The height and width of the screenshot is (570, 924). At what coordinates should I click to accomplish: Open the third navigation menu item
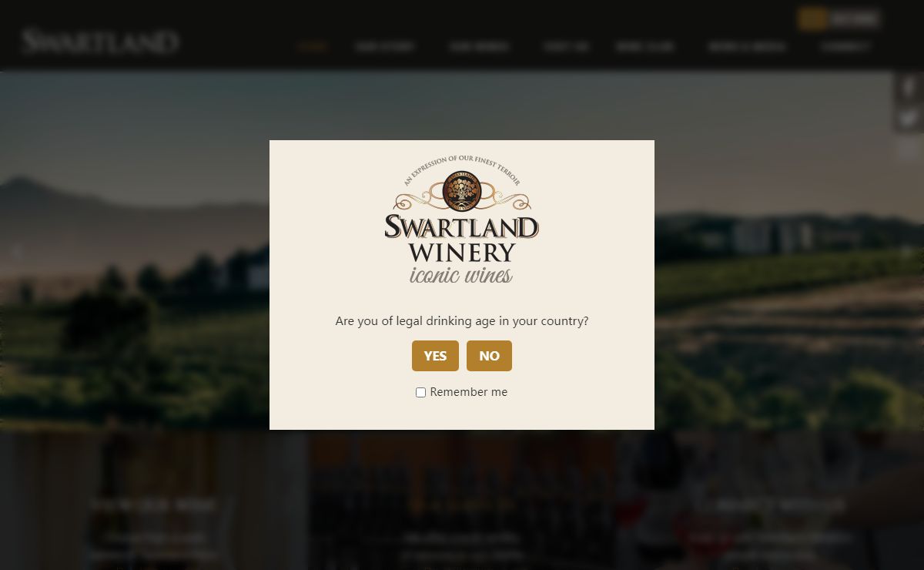pyautogui.click(x=479, y=46)
